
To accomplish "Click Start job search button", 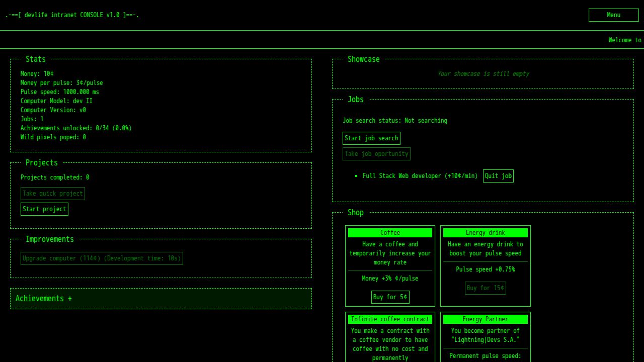I will click(x=371, y=138).
